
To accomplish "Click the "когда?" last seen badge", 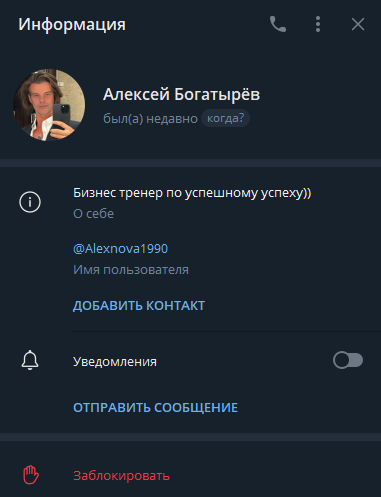I will coord(225,118).
